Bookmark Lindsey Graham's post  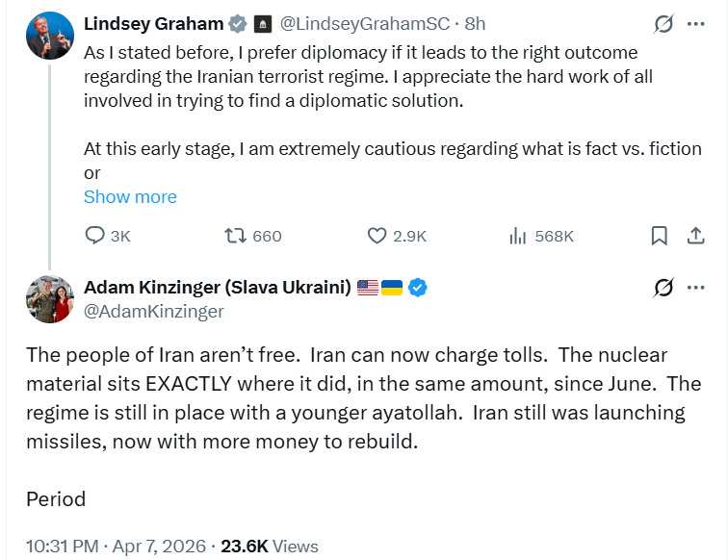(x=660, y=236)
